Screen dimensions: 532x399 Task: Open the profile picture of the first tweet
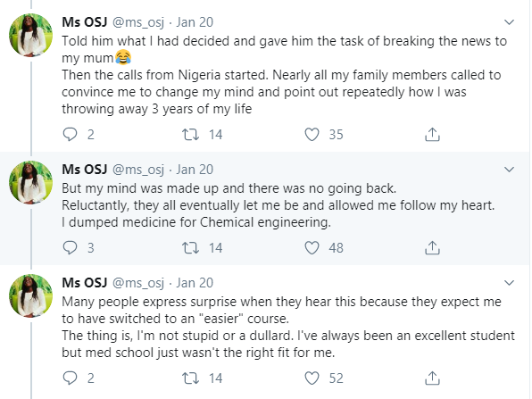tap(31, 36)
